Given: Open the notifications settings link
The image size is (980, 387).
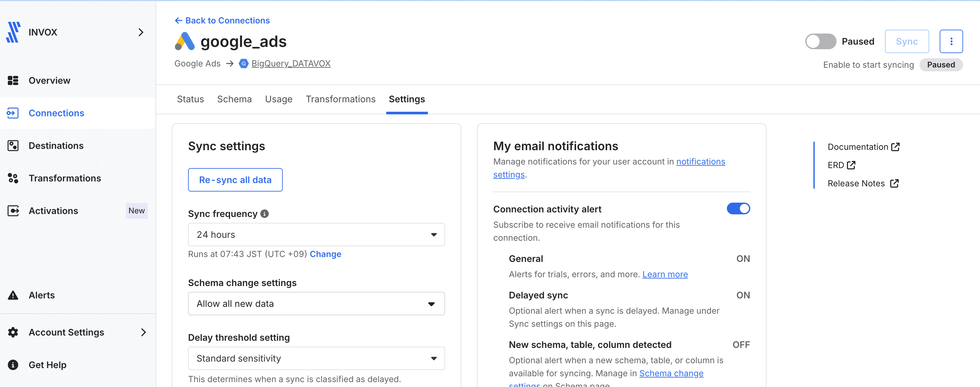Looking at the screenshot, I should 701,162.
